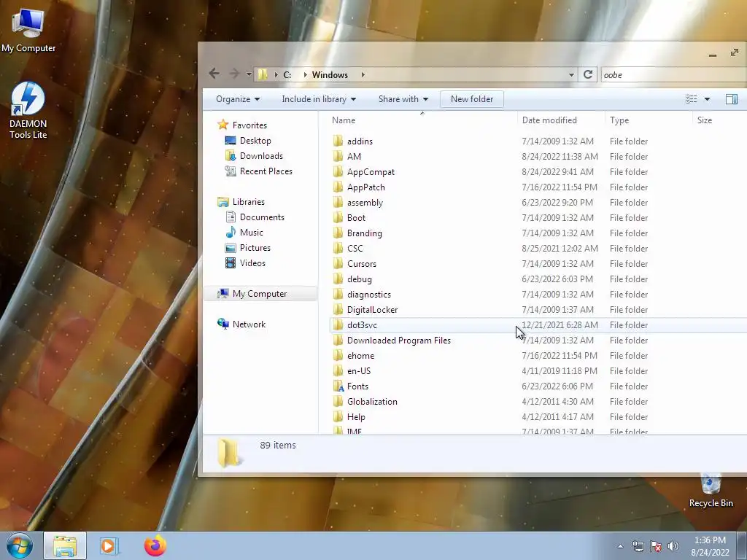Image resolution: width=747 pixels, height=560 pixels.
Task: Create a New folder
Action: [x=472, y=99]
